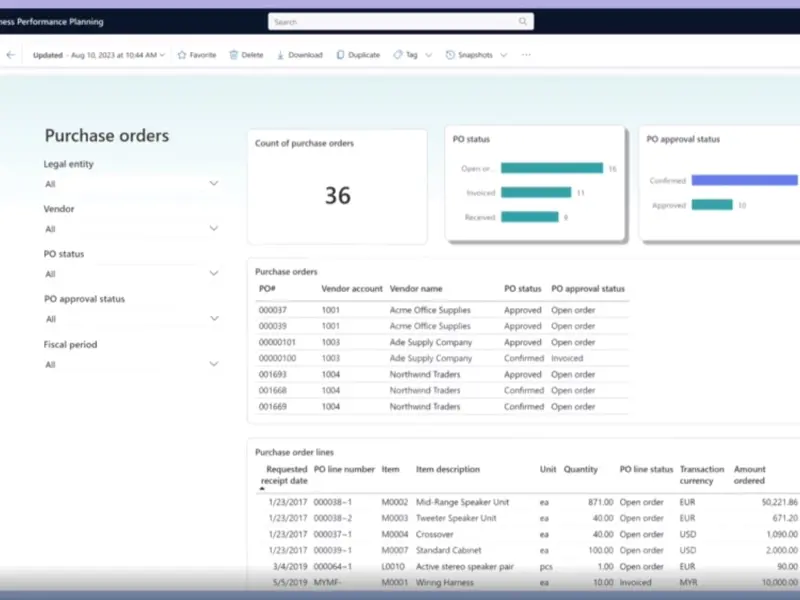800x600 pixels.
Task: Download the report using Download icon
Action: click(x=281, y=55)
